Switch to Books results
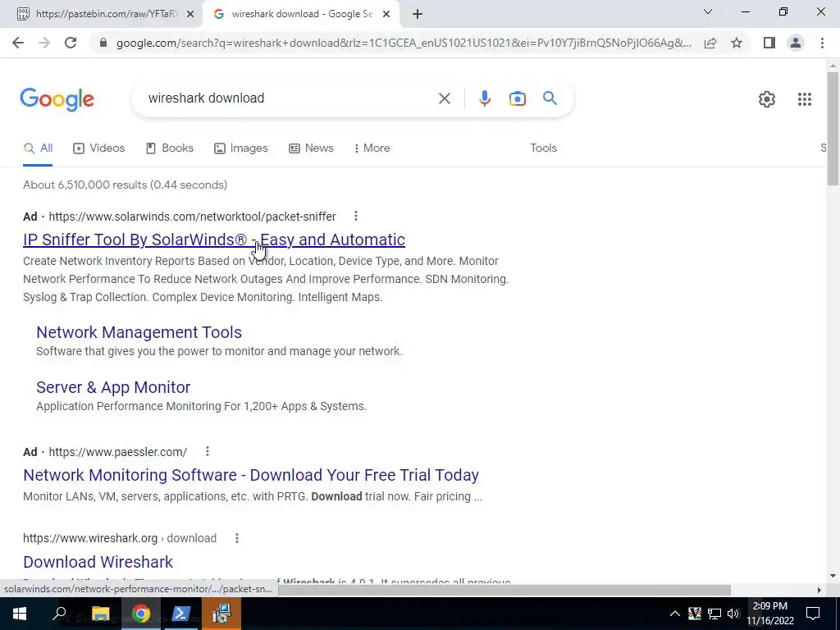This screenshot has height=630, width=840. [x=170, y=148]
